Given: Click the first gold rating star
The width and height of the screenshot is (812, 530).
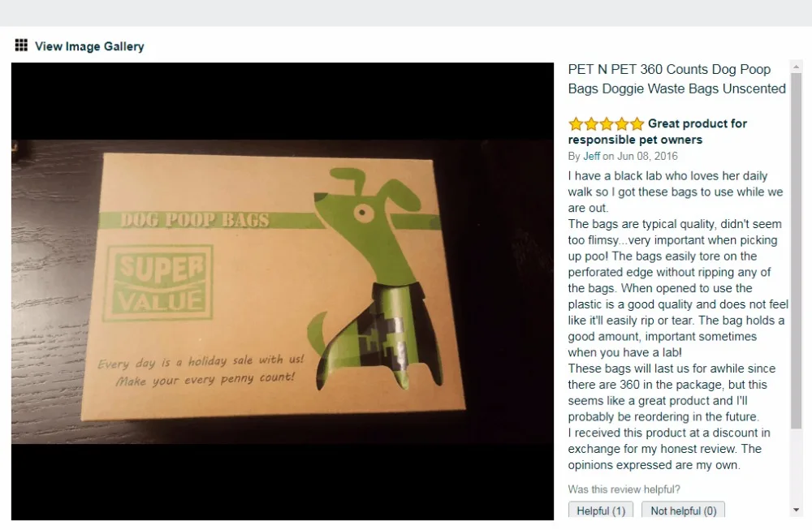Looking at the screenshot, I should [x=576, y=123].
